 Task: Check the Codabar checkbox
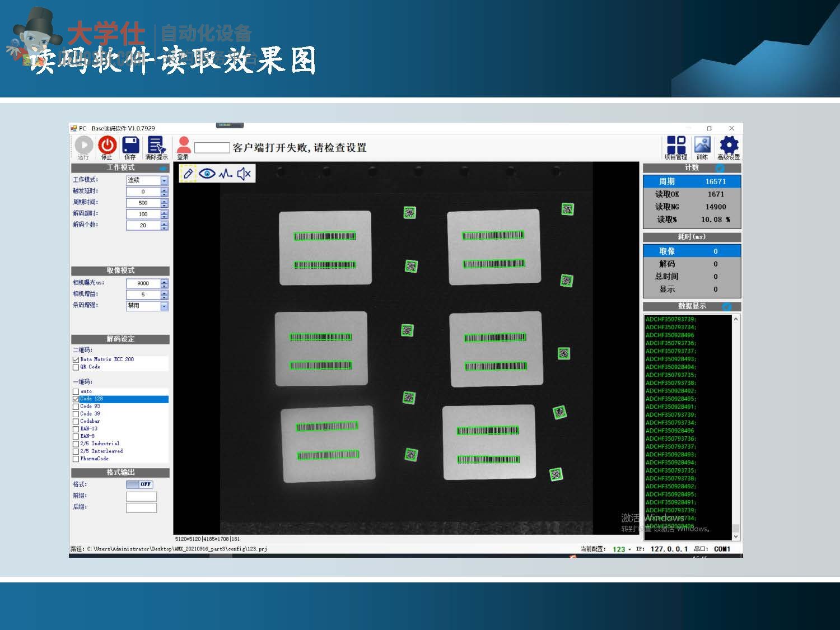click(x=76, y=421)
